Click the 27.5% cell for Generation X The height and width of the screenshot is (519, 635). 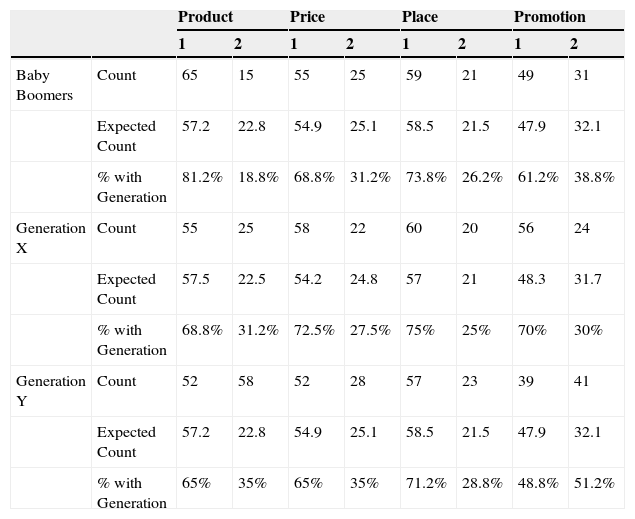click(x=370, y=331)
